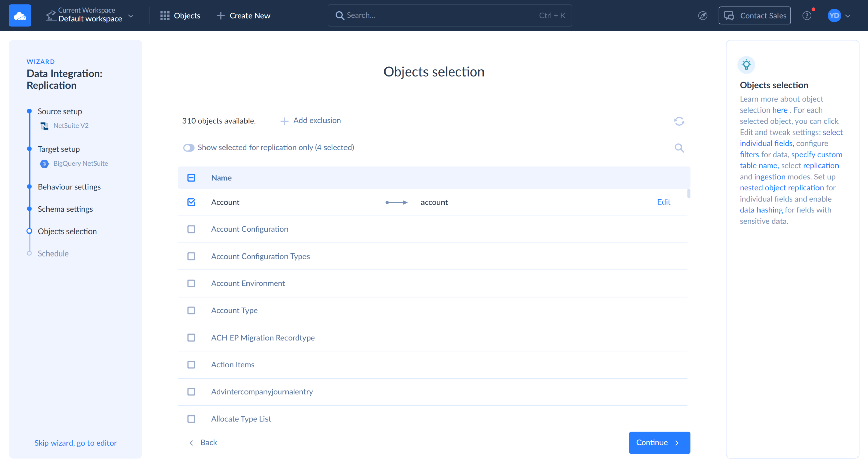Open the Skyvia cloud logo home
Image resolution: width=868 pixels, height=467 pixels.
click(20, 16)
